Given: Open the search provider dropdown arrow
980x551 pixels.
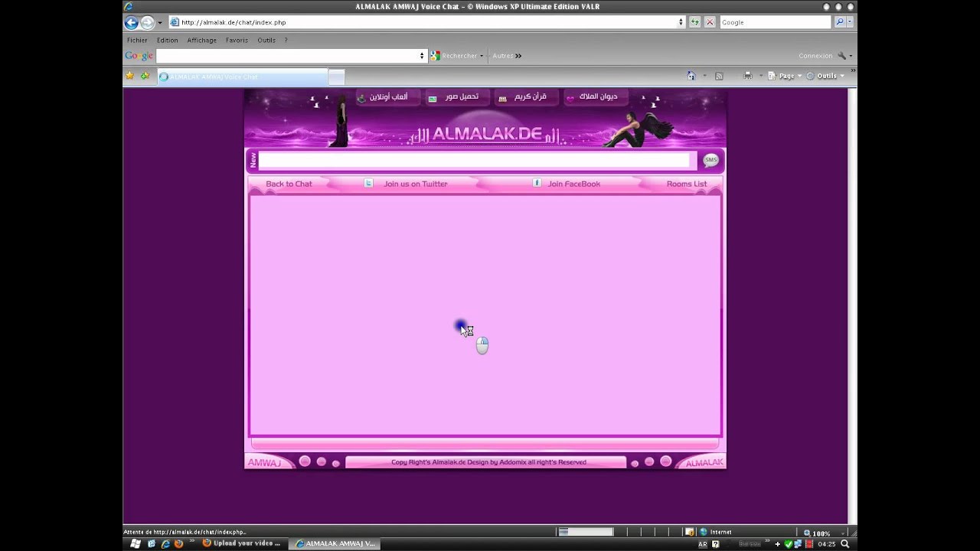Looking at the screenshot, I should pos(850,22).
